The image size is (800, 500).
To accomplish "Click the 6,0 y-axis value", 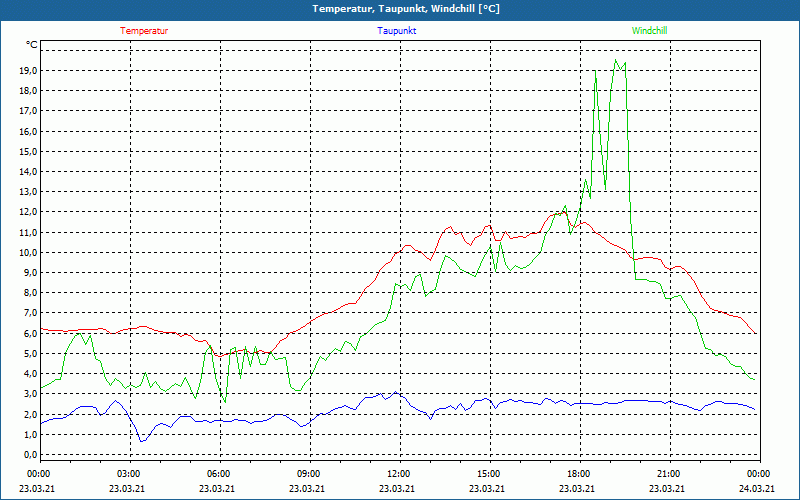I will [x=30, y=333].
